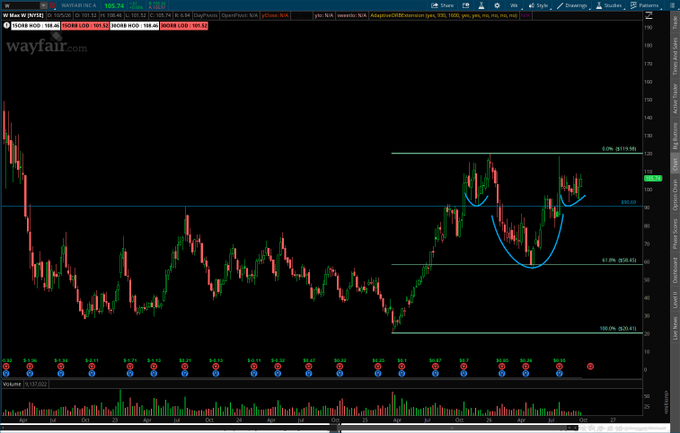This screenshot has height=433, width=680.
Task: Click blue lightbulb icon under $-2.11
Action: (x=92, y=374)
